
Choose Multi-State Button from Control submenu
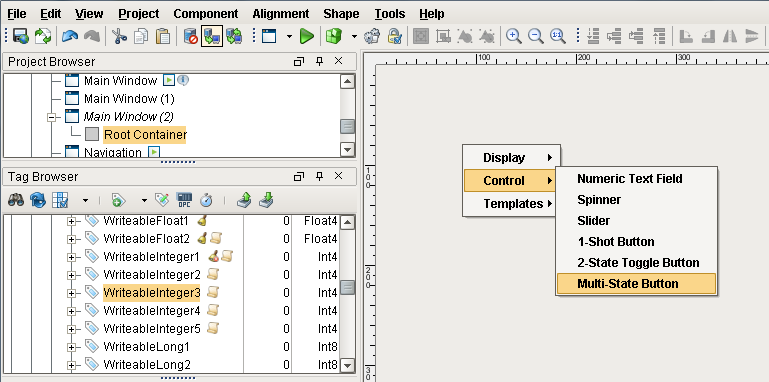[637, 284]
